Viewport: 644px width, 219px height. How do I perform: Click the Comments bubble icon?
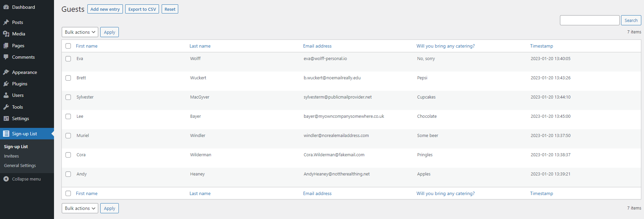(6, 57)
